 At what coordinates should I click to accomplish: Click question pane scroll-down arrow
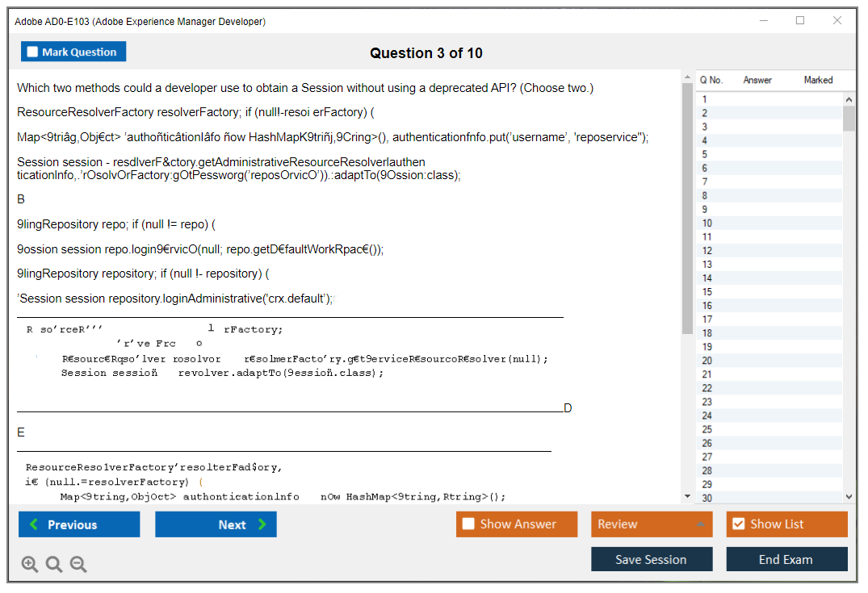point(687,497)
